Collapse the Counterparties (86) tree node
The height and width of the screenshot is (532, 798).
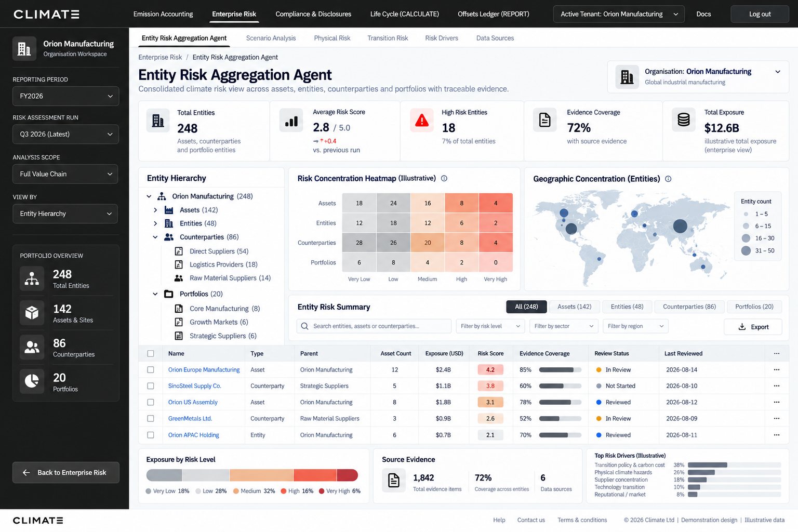[155, 237]
